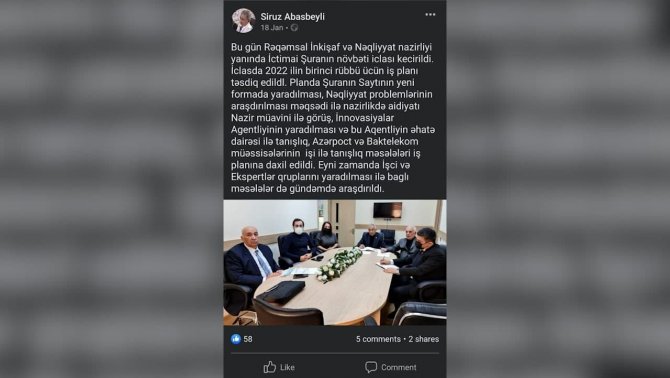Click the Comment speech bubble icon
The width and height of the screenshot is (670, 378).
coord(371,367)
